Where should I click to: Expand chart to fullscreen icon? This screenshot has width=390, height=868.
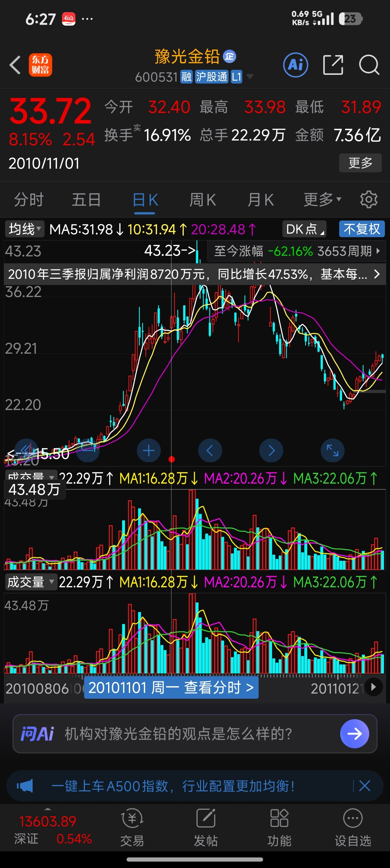pos(332,451)
